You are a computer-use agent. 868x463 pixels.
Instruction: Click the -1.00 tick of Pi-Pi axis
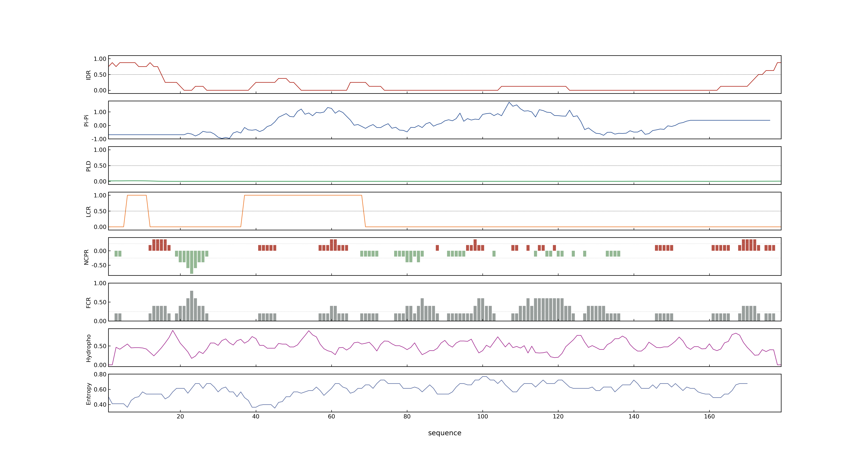pyautogui.click(x=99, y=139)
